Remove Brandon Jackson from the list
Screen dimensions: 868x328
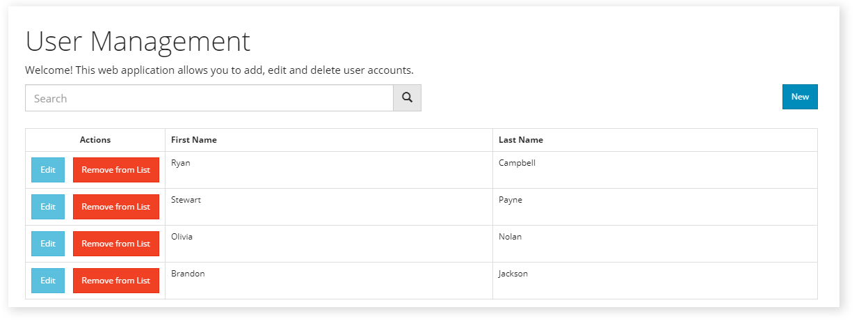click(x=115, y=281)
